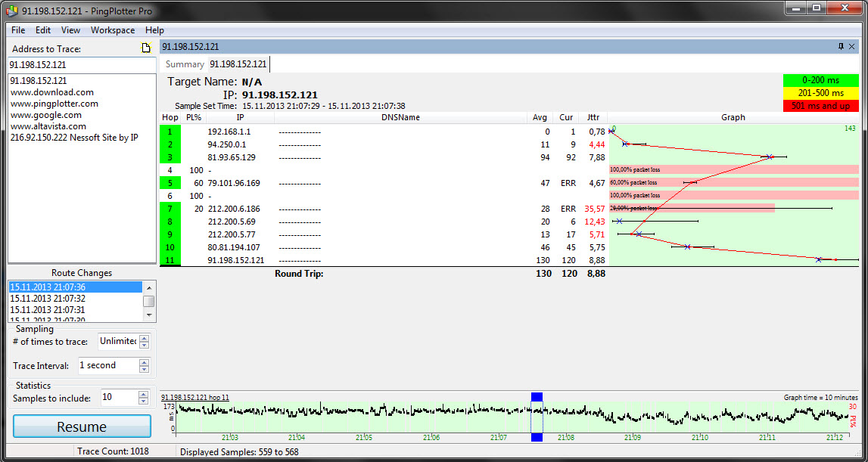Click the Cur column header
This screenshot has width=868, height=462.
566,117
